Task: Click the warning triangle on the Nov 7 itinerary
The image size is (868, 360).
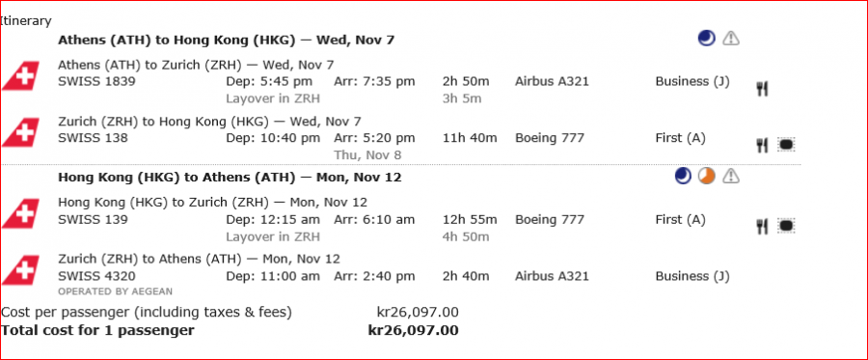Action: (731, 39)
